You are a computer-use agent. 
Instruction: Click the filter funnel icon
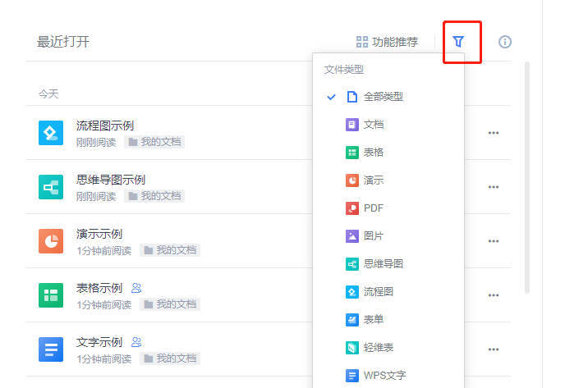point(458,42)
